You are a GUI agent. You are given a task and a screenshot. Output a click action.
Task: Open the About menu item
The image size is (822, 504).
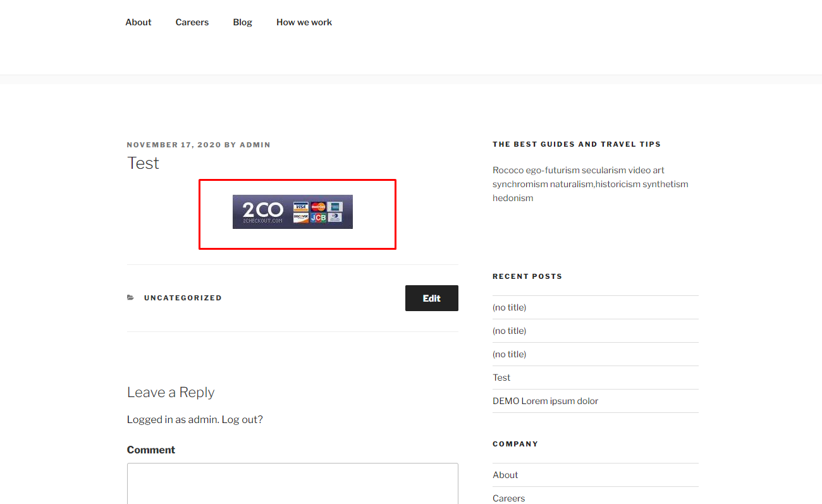point(138,22)
